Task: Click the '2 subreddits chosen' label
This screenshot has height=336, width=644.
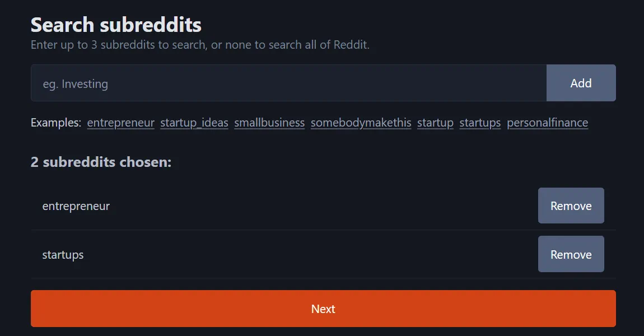Action: [101, 162]
